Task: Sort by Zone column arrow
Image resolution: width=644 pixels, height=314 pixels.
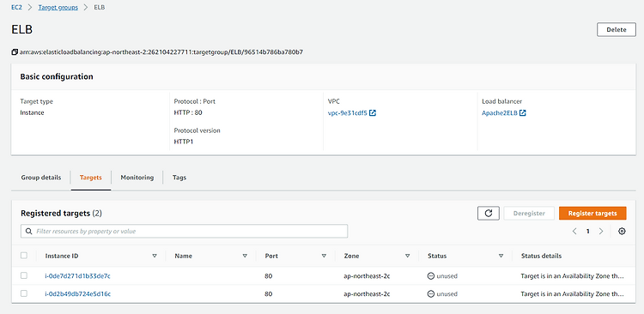Action: click(x=407, y=256)
